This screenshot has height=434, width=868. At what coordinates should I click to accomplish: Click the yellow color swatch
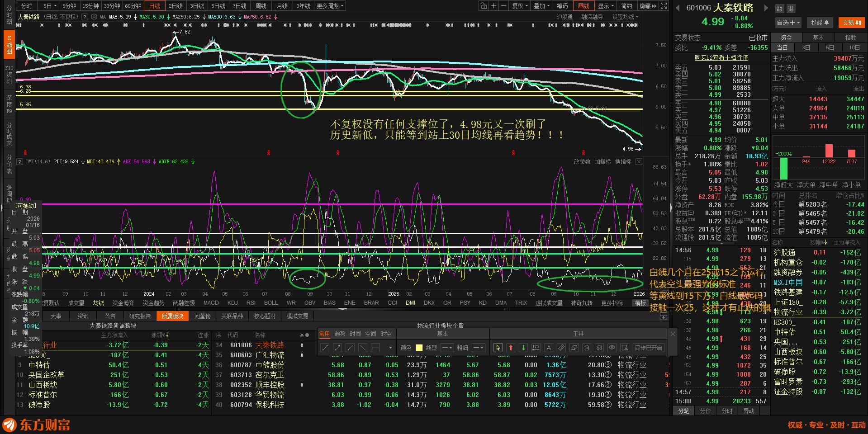click(419, 348)
